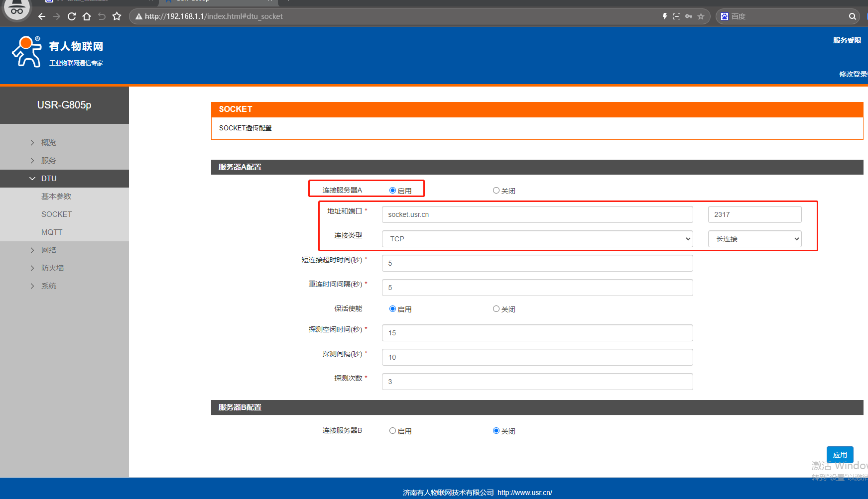Open the 长连接 connection mode dropdown

pos(754,239)
